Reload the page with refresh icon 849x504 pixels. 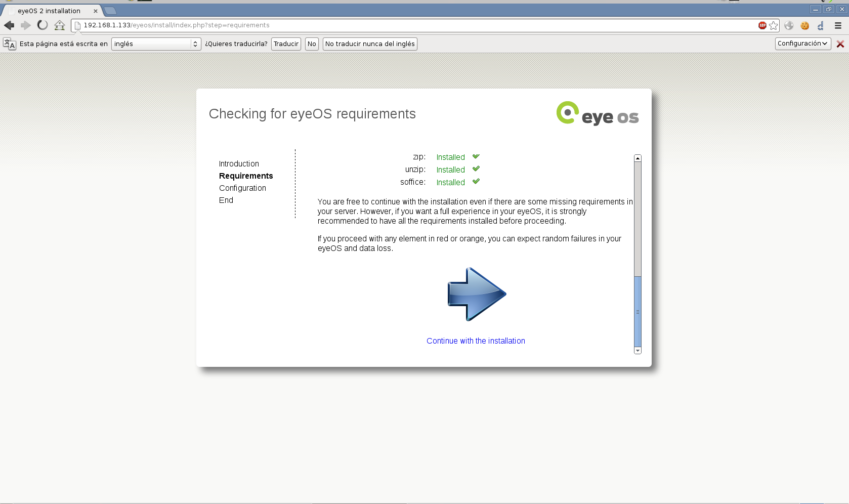43,25
